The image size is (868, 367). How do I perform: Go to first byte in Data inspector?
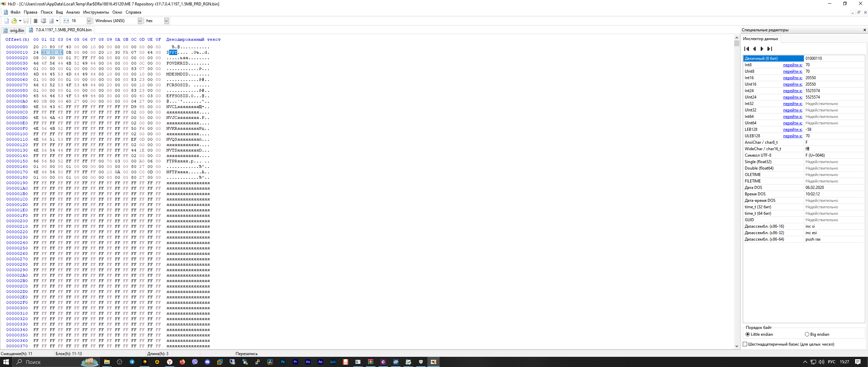point(746,49)
